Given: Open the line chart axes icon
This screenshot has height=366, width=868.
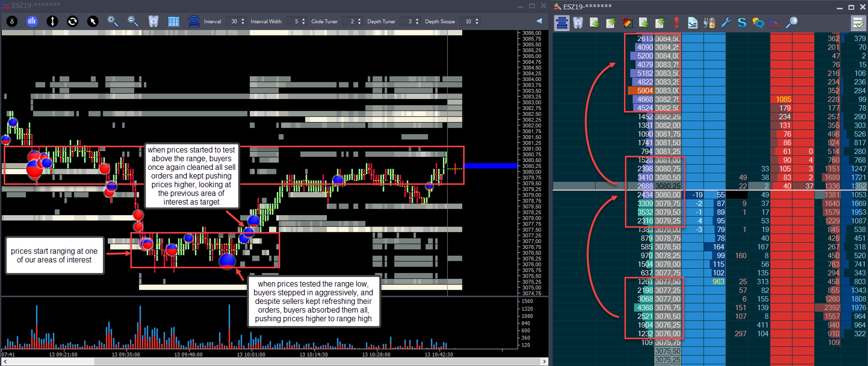Looking at the screenshot, I should tap(774, 23).
